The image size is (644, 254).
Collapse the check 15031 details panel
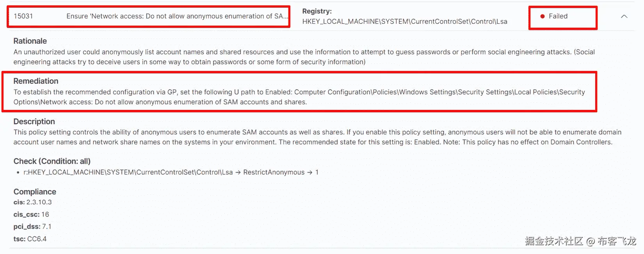tap(624, 16)
